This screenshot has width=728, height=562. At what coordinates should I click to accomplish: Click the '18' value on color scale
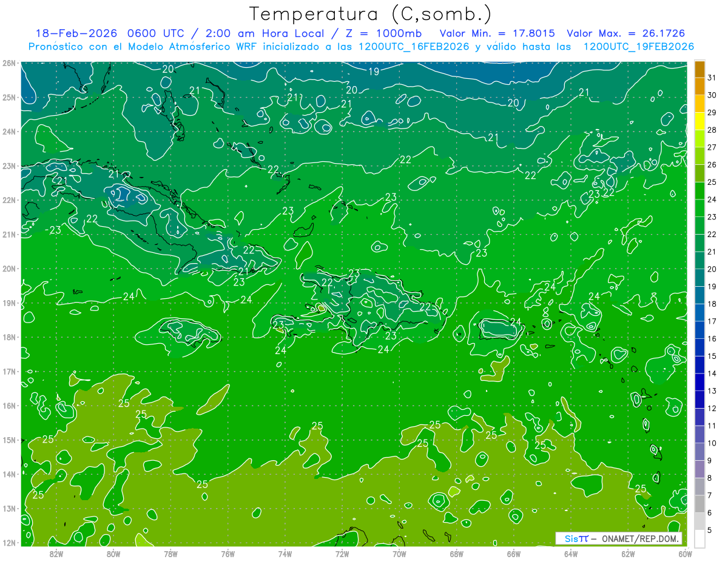click(x=712, y=304)
